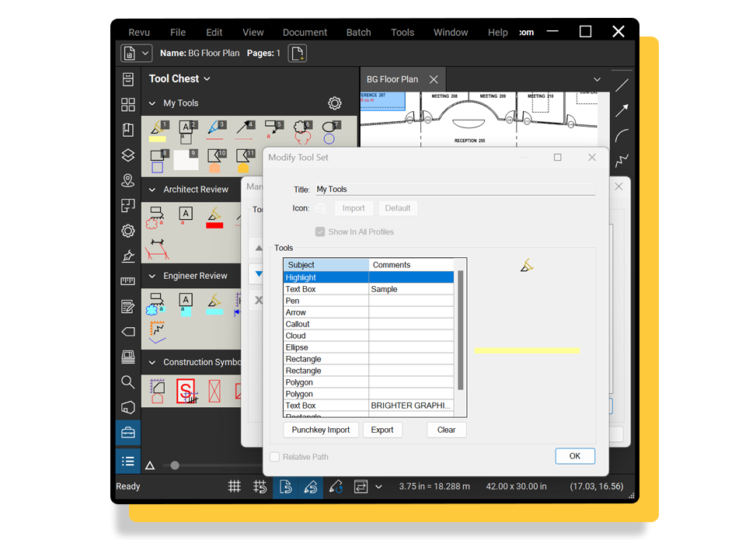This screenshot has width=756, height=540.
Task: Click the blue move-down arrow in Manage dialog
Action: pyautogui.click(x=259, y=273)
